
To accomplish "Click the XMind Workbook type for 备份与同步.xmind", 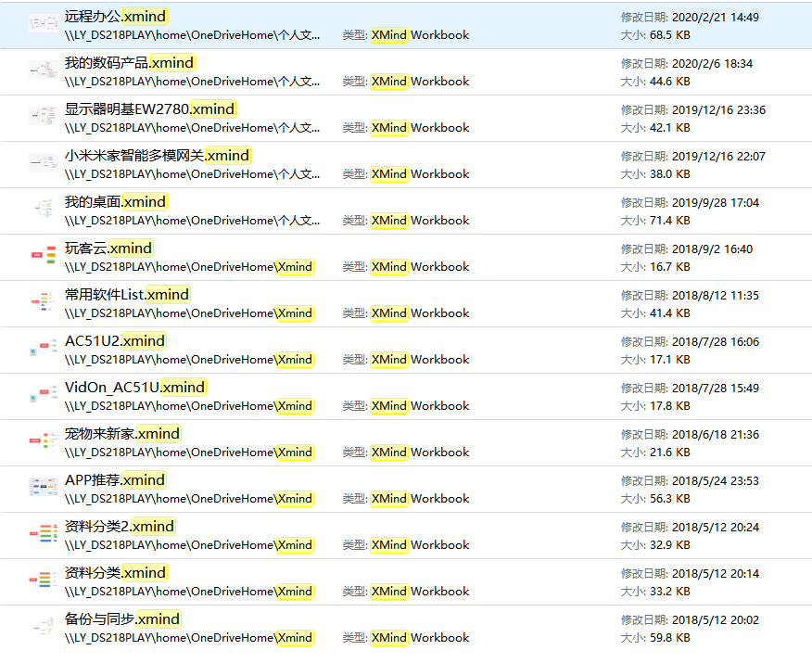I will pos(420,638).
